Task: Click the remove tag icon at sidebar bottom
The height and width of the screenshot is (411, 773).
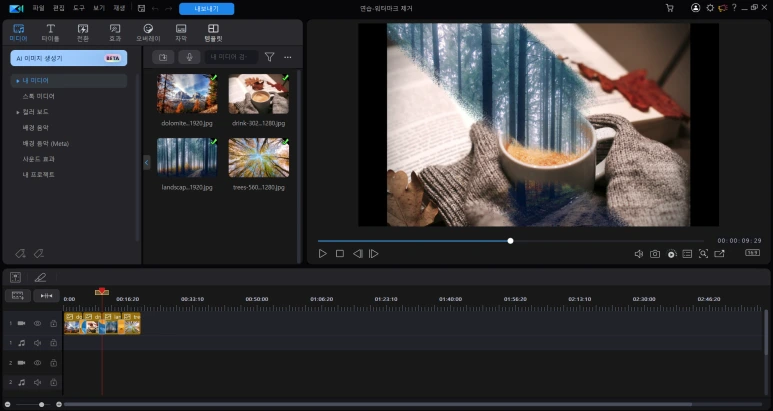Action: coord(38,254)
